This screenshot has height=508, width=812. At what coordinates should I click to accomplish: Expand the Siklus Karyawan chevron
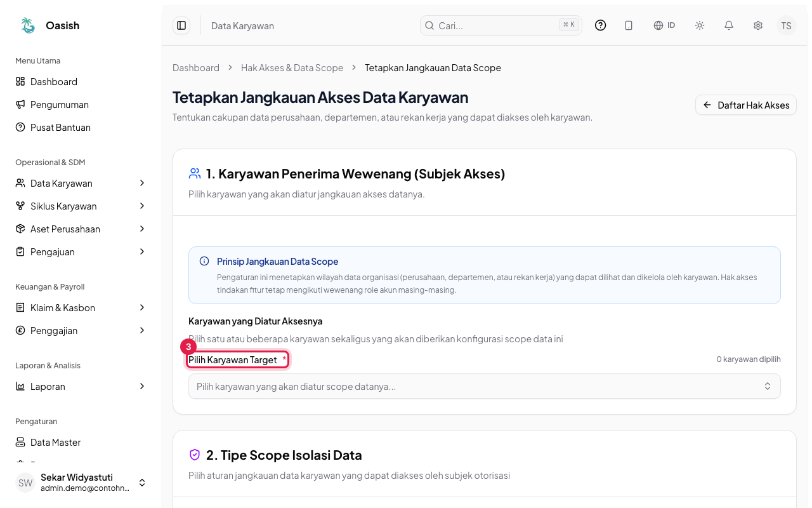click(x=142, y=206)
